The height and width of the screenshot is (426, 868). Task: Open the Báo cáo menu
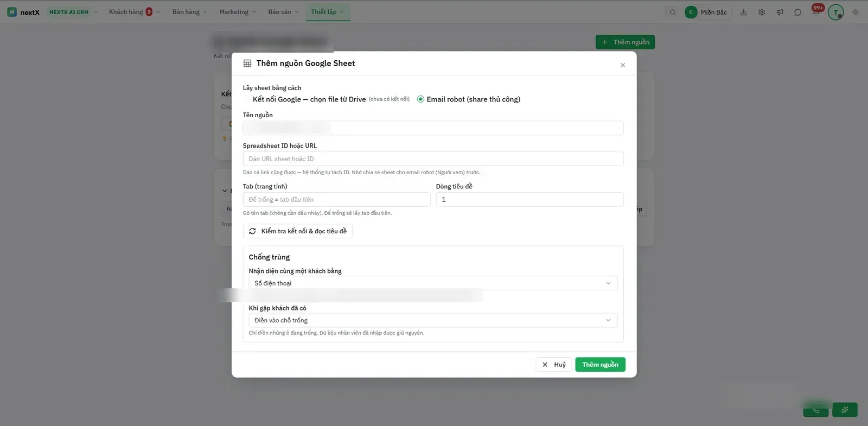[283, 12]
